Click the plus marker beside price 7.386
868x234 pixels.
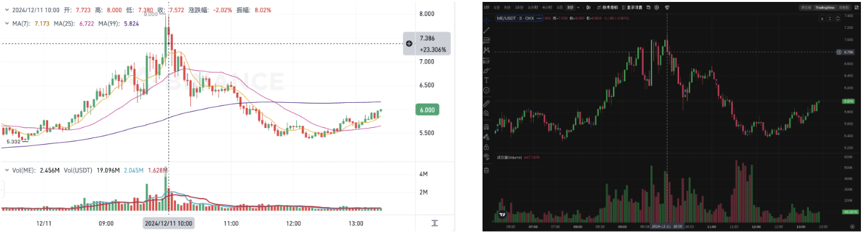click(409, 44)
